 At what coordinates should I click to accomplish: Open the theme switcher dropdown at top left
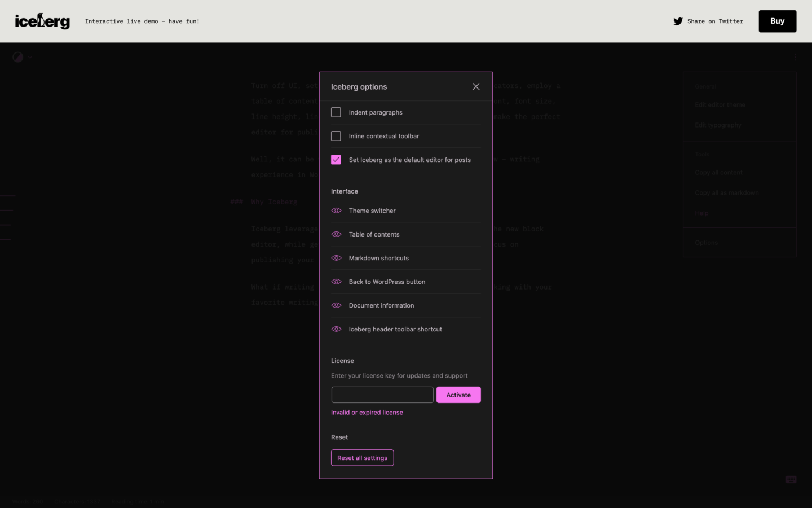tap(21, 57)
